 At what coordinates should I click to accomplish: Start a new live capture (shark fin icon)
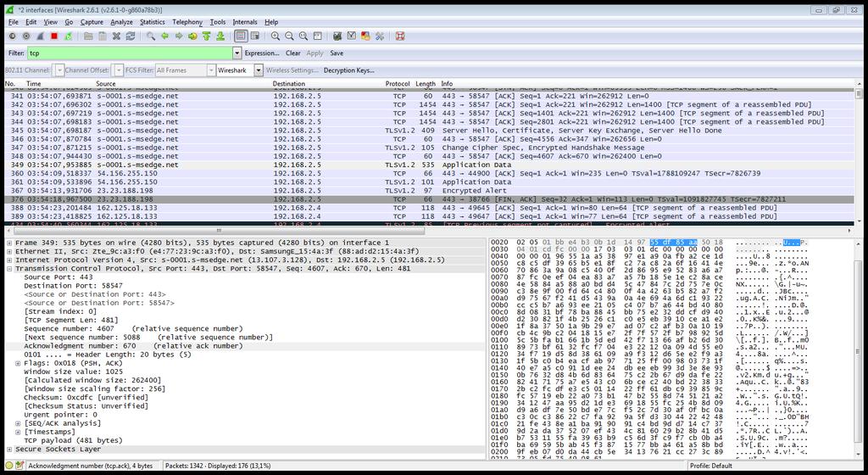pos(40,36)
